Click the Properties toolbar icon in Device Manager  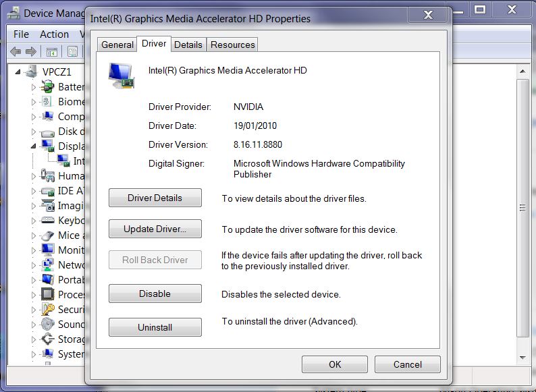coord(72,52)
